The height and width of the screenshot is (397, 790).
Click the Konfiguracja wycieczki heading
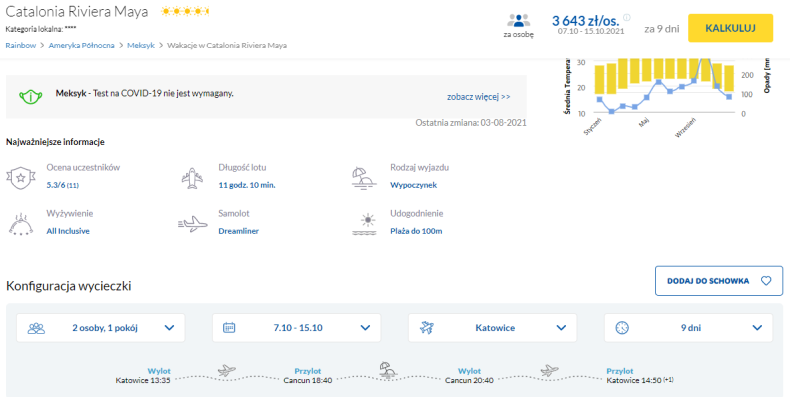coord(69,286)
